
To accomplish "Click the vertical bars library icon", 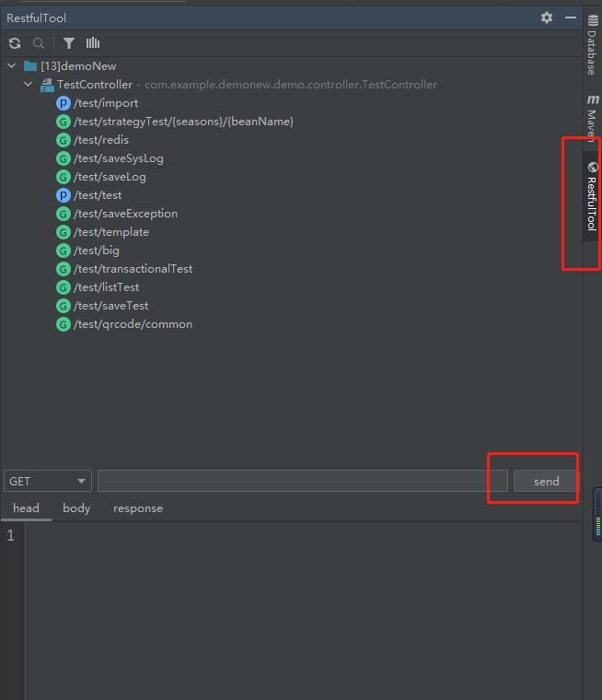I will pos(93,43).
